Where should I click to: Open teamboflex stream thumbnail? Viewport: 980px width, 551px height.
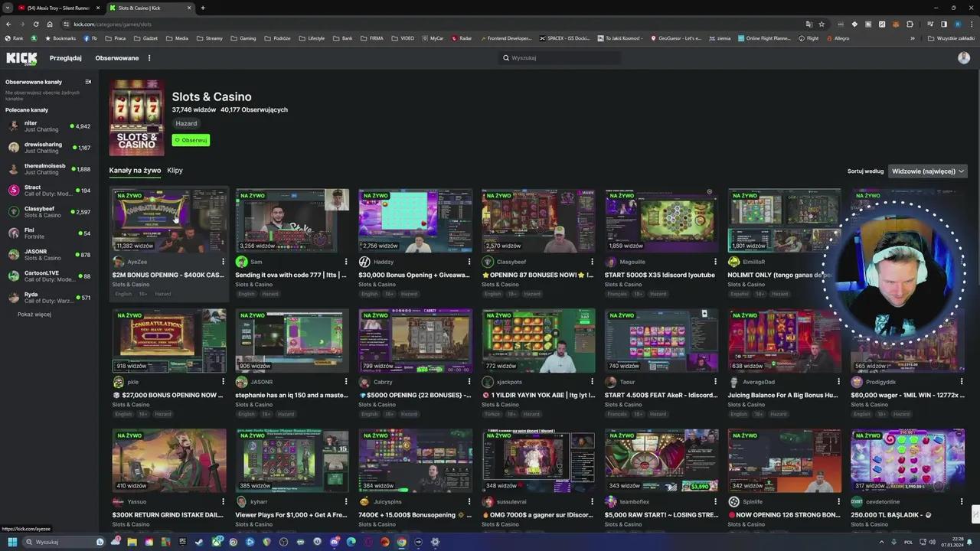tap(661, 461)
